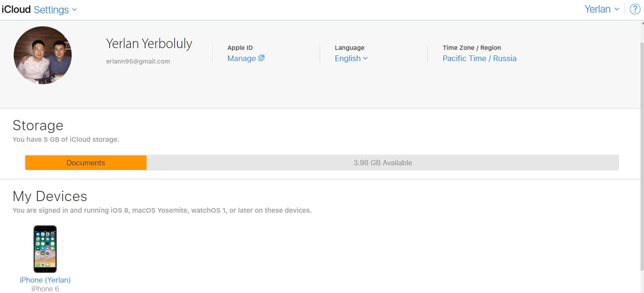This screenshot has width=644, height=293.
Task: Open the help question mark icon
Action: coord(635,9)
